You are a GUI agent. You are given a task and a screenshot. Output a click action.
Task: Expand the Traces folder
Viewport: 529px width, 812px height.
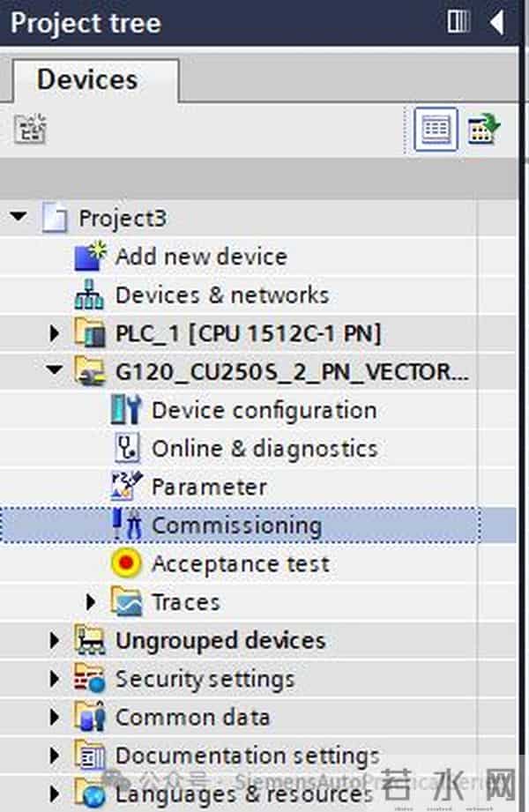[x=91, y=602]
